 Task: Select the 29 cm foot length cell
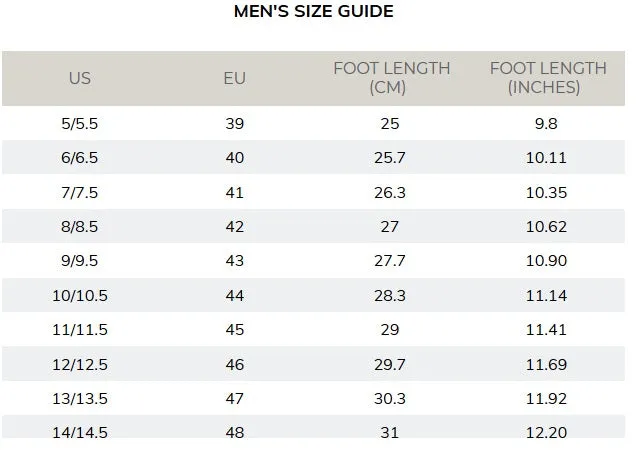[x=390, y=329]
